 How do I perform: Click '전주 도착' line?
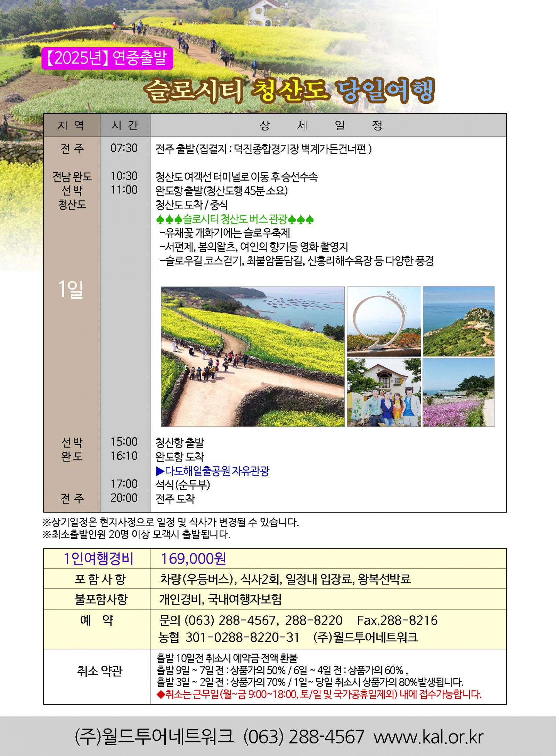pyautogui.click(x=175, y=499)
